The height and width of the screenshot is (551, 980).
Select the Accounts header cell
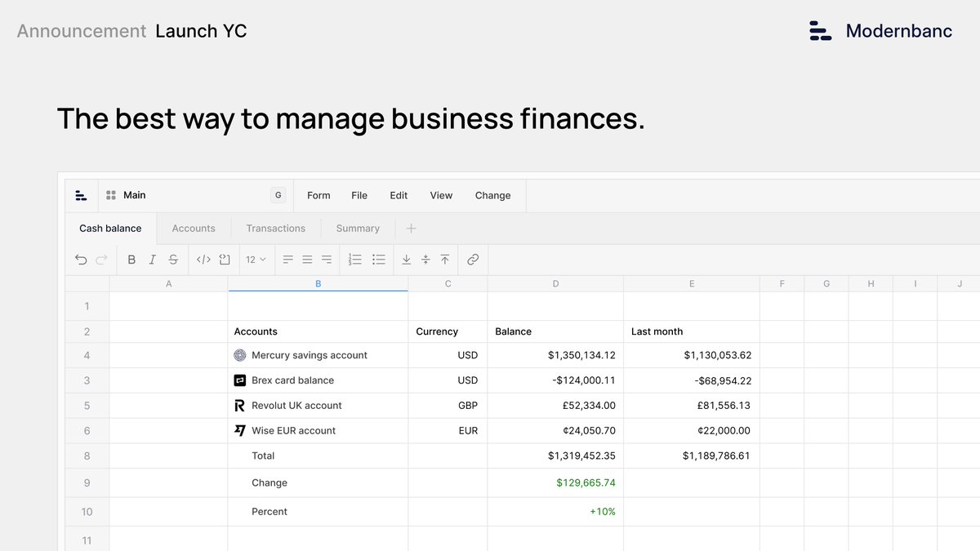[x=318, y=331]
